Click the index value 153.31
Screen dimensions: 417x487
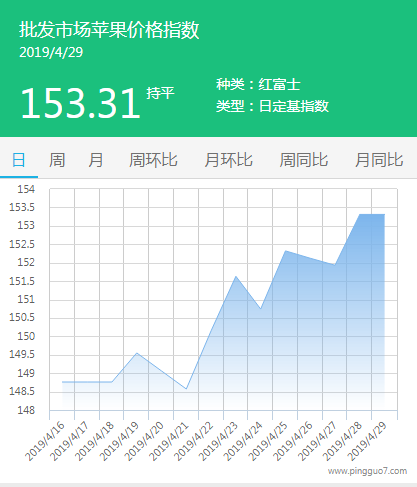[80, 103]
